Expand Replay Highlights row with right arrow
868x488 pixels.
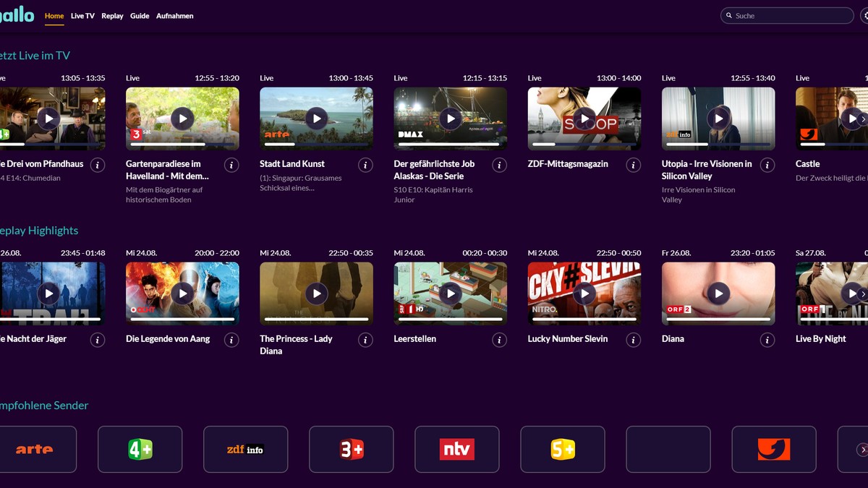861,294
